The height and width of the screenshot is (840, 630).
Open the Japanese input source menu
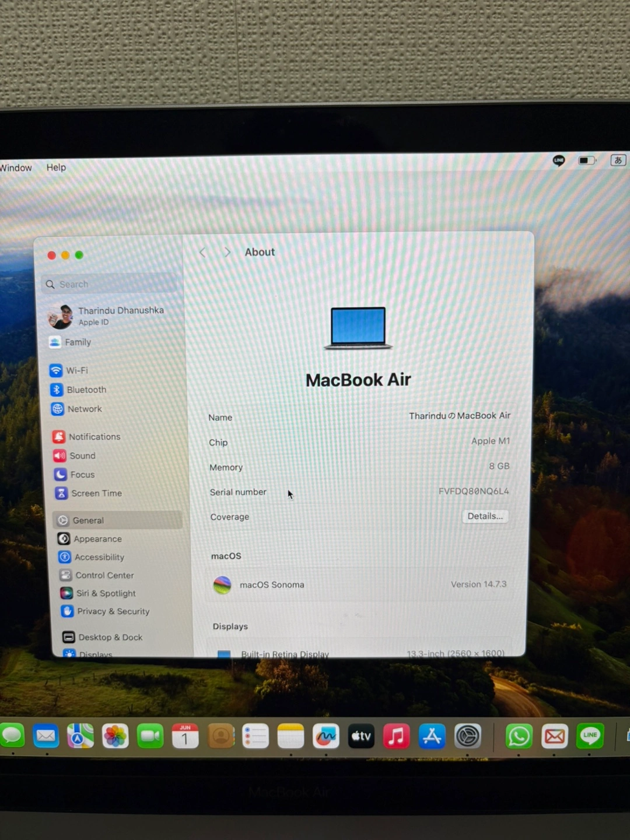click(618, 160)
